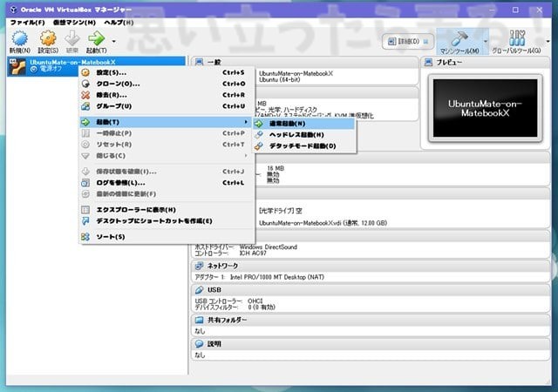The width and height of the screenshot is (558, 392).
Task: Choose Settings (設定) in context menu
Action: pyautogui.click(x=167, y=72)
